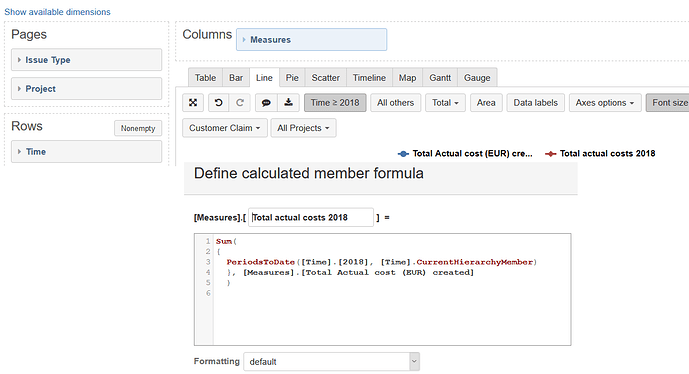Expand the Issue Type dimension

point(86,60)
